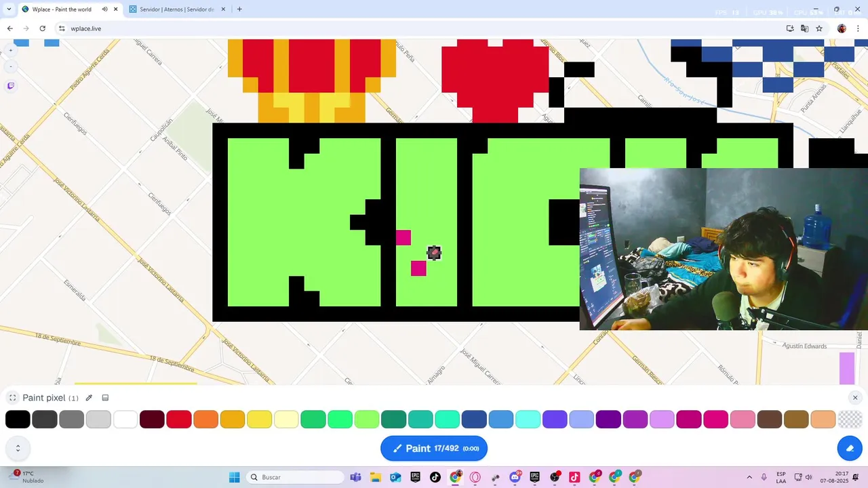Translate this page icon

[804, 28]
